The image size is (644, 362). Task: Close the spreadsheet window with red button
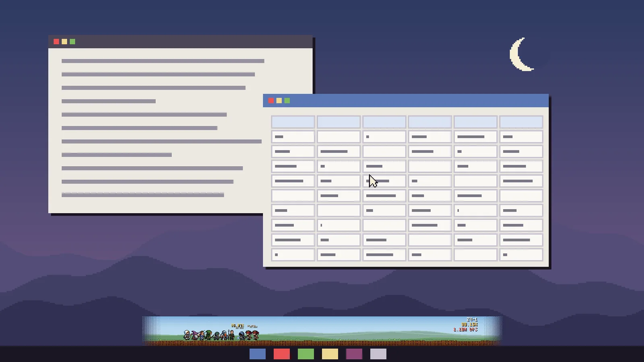271,101
